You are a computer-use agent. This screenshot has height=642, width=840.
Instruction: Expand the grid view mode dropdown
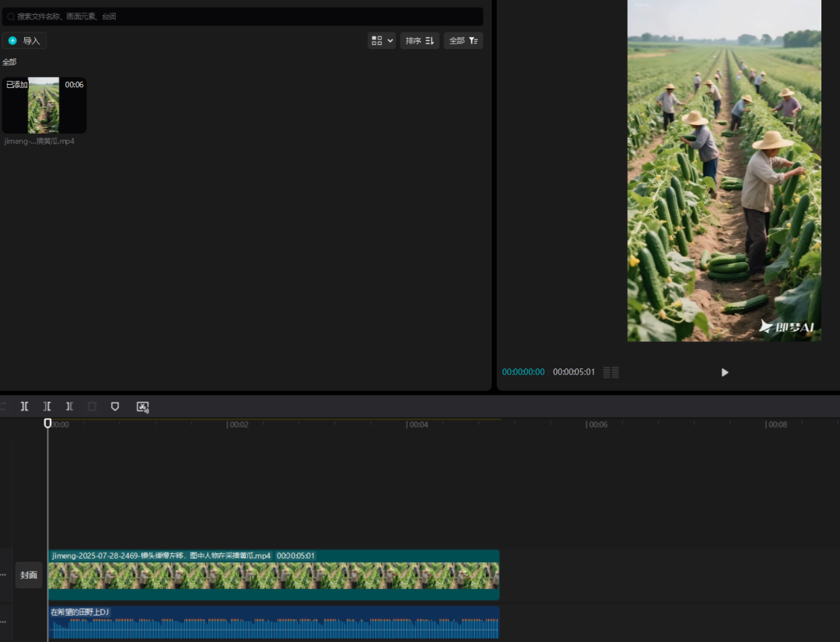pyautogui.click(x=381, y=40)
